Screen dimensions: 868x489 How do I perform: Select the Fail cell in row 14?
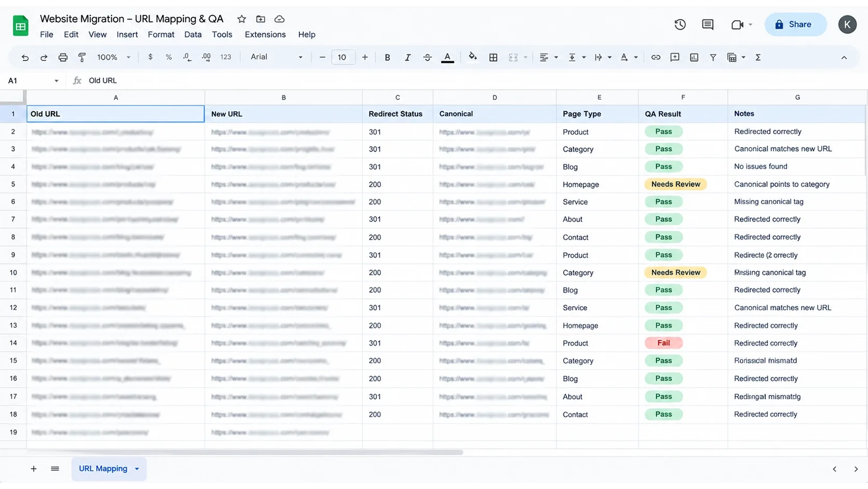[683, 343]
